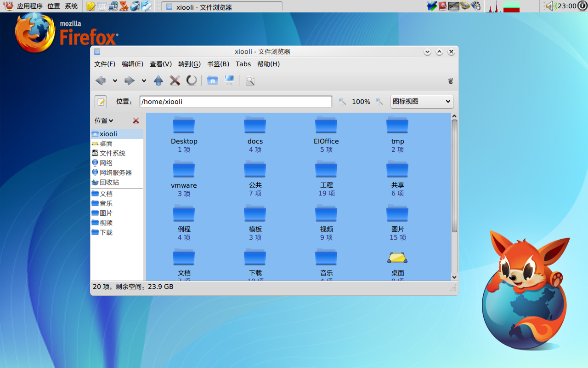Select the Desktop folder icon
This screenshot has height=368, width=588.
pyautogui.click(x=184, y=125)
